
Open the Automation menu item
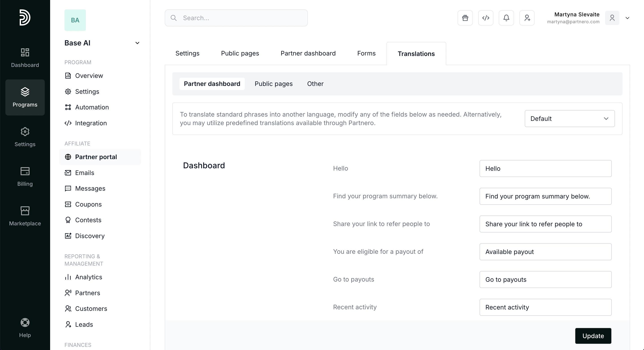tap(92, 107)
